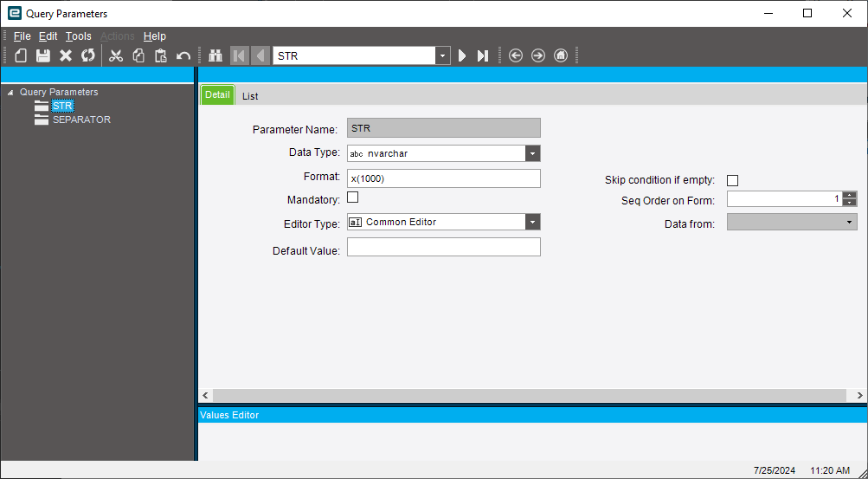Click the horizontal scrollbar thumb
The image size is (868, 479).
530,395
